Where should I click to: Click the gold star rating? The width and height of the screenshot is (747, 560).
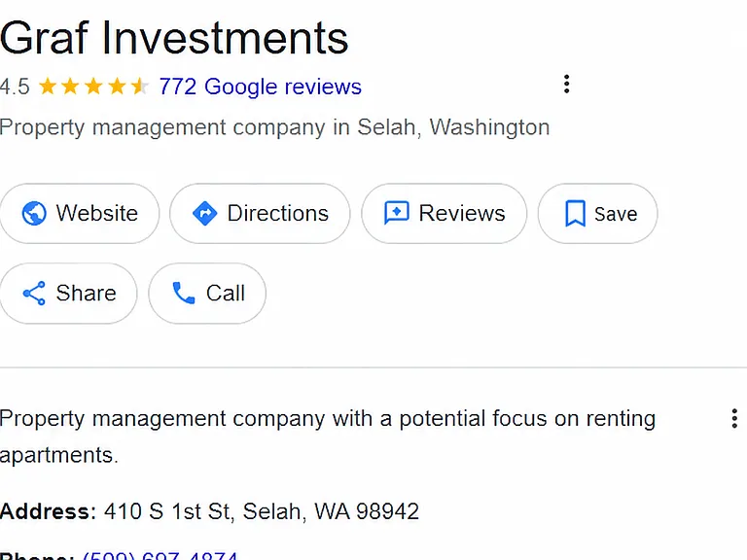tap(93, 87)
